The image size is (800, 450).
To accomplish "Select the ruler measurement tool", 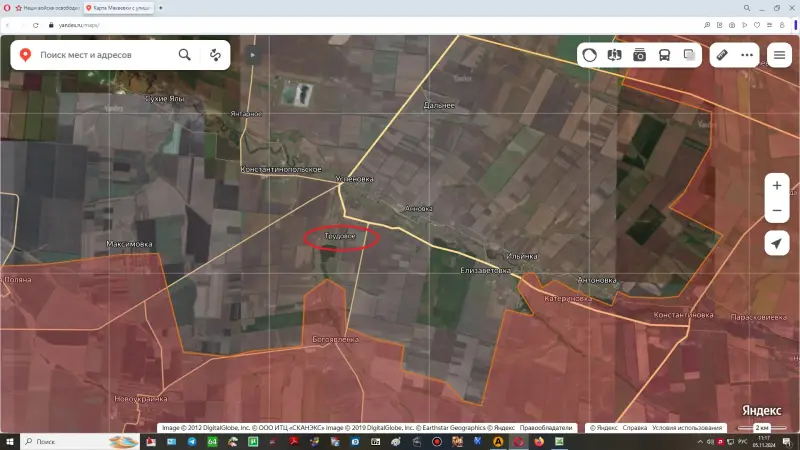I will (722, 55).
